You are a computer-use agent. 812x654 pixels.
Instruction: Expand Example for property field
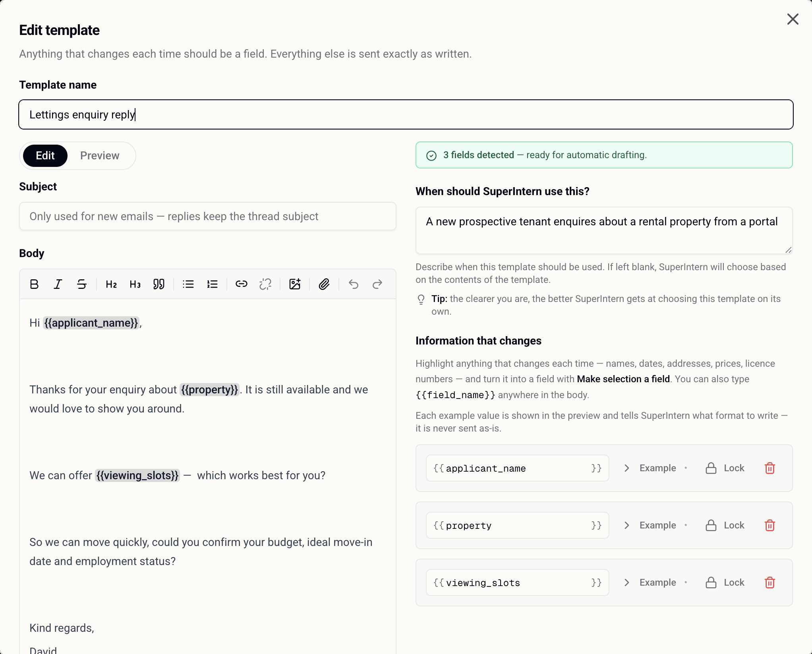click(655, 525)
